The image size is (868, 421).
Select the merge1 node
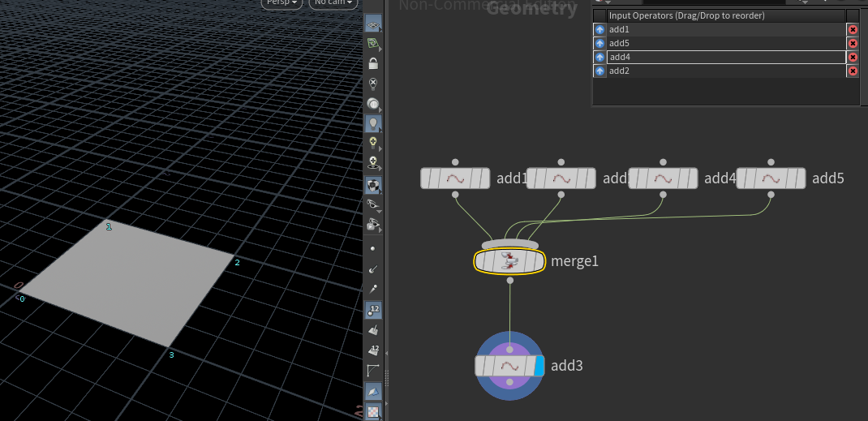click(509, 261)
